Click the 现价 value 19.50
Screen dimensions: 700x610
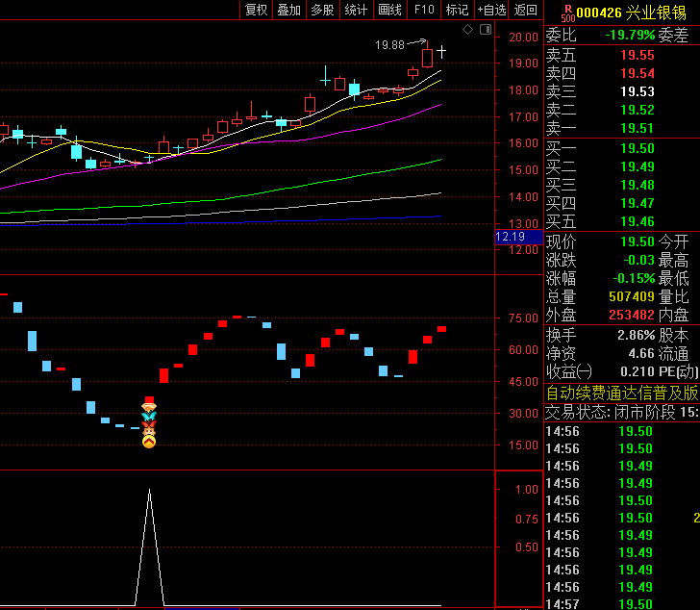tap(637, 242)
